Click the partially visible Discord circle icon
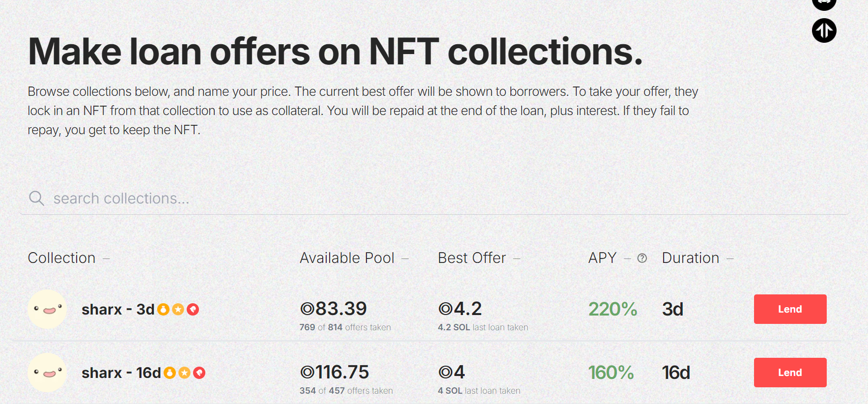868x404 pixels. tap(824, 4)
